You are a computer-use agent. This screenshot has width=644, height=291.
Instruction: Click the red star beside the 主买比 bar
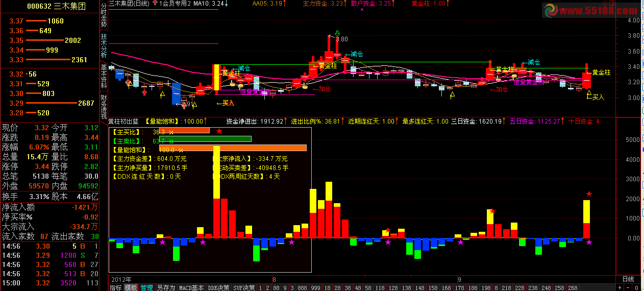[x=219, y=131]
